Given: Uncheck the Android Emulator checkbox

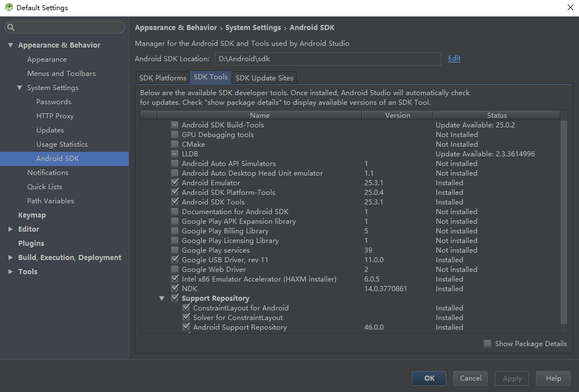Looking at the screenshot, I should pyautogui.click(x=175, y=183).
